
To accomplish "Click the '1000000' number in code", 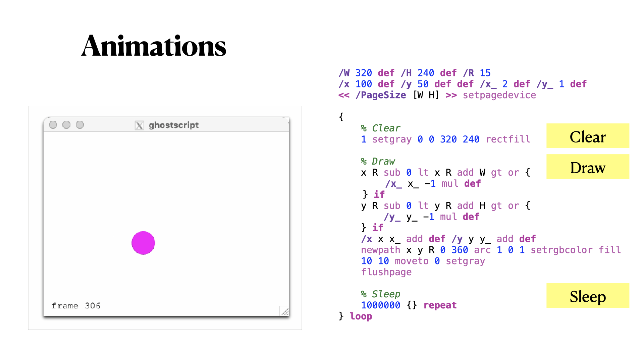I will click(381, 305).
